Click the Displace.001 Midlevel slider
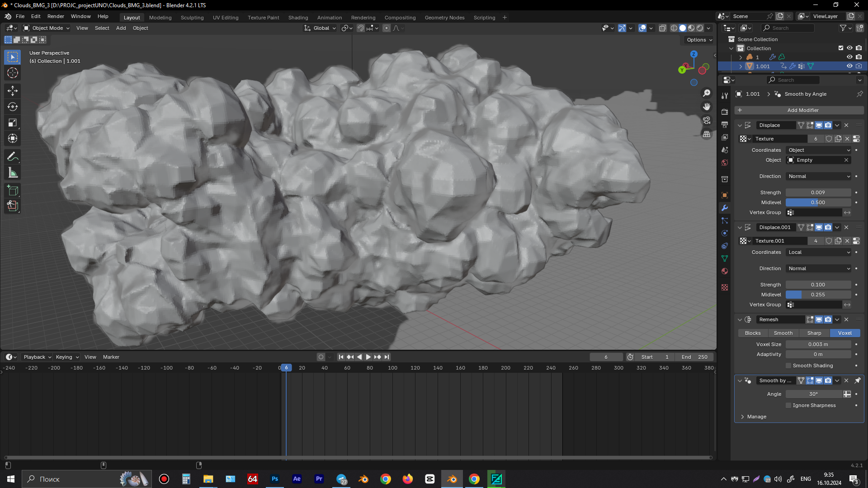868x488 pixels. (x=818, y=295)
